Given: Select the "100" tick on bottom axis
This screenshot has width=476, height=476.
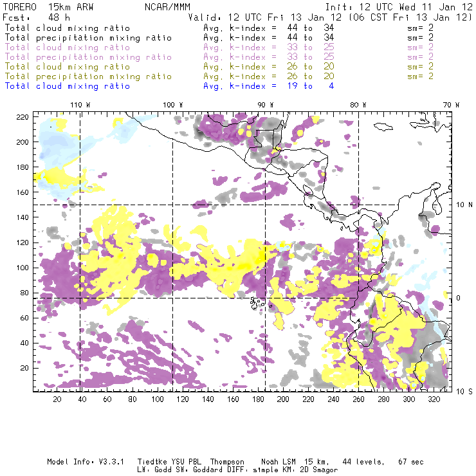Looking at the screenshot, I should coord(158,399).
